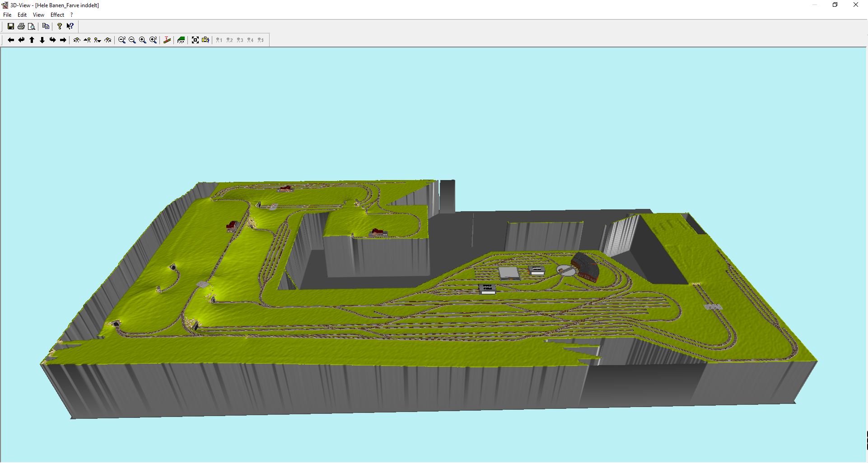This screenshot has height=463, width=868.
Task: Toggle the green terrain surface display icon
Action: pyautogui.click(x=181, y=40)
